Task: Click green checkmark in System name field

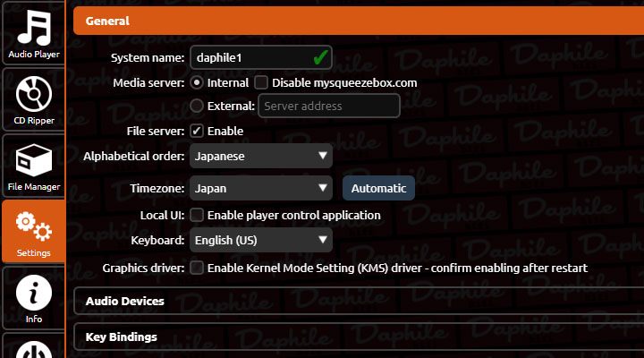Action: [x=319, y=57]
